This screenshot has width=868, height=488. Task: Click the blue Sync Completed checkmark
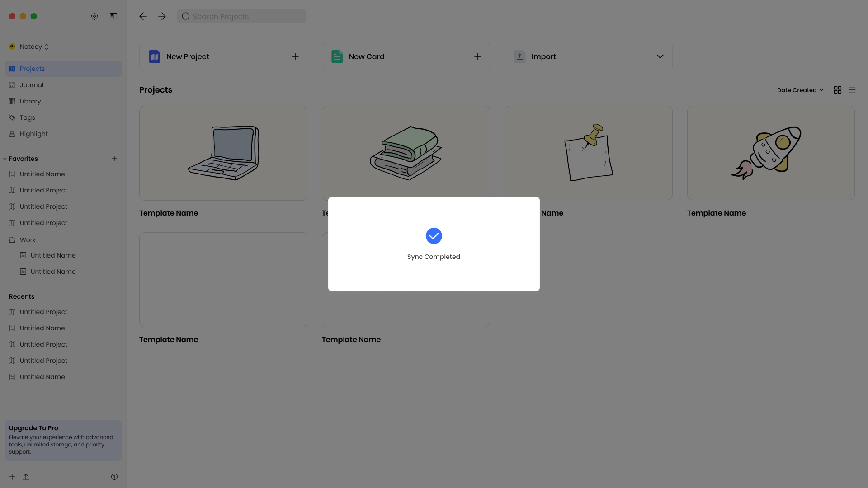434,236
